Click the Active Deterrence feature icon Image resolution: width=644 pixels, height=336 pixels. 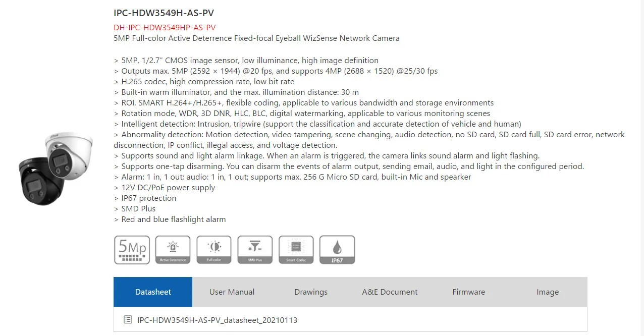coord(173,250)
